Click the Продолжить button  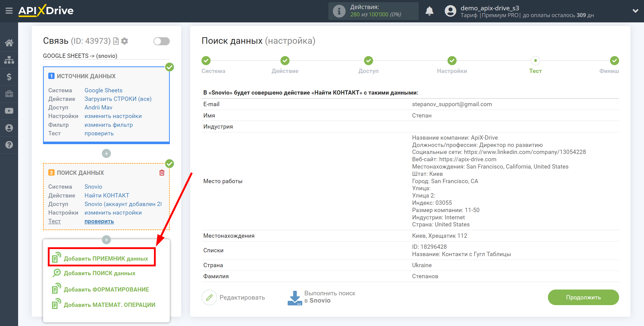pos(583,297)
